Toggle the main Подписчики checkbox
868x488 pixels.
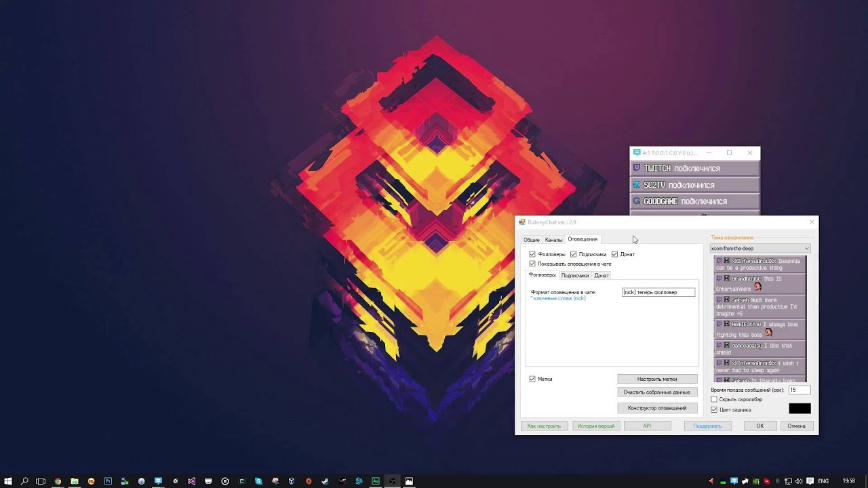tap(573, 254)
